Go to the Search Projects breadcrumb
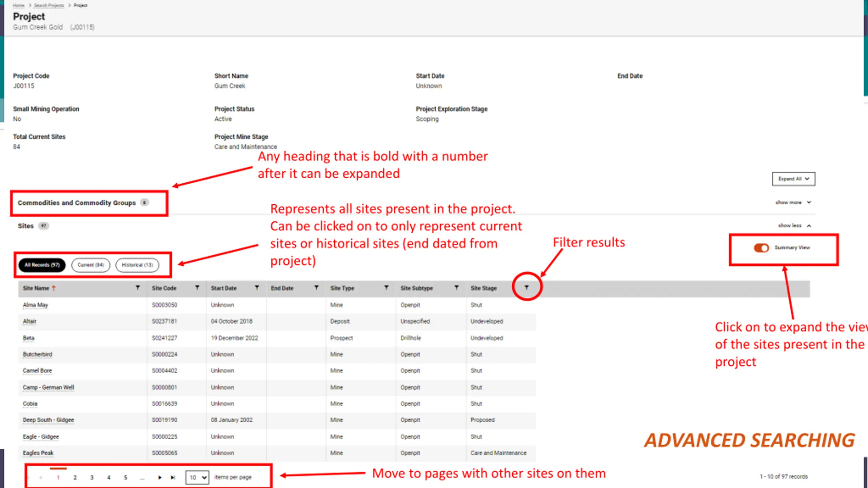Screen dimensions: 868x488 (49, 5)
